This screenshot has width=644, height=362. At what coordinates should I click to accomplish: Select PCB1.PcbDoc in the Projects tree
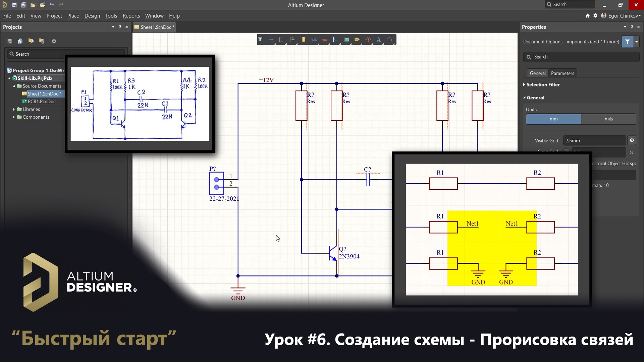pos(42,101)
